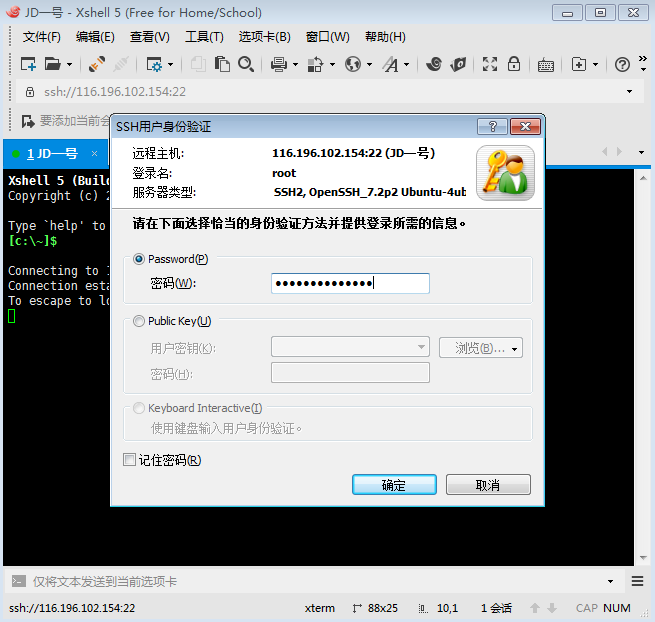Click the 浏览(B)... button

(481, 348)
